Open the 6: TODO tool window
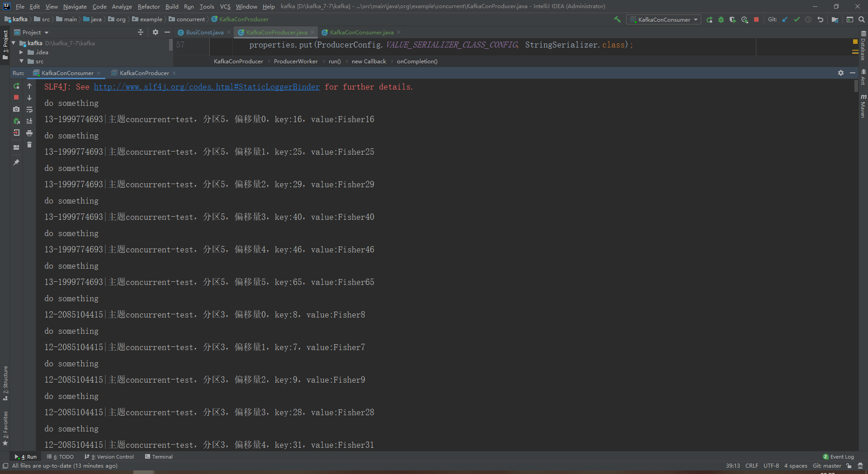This screenshot has height=474, width=868. tap(60, 457)
